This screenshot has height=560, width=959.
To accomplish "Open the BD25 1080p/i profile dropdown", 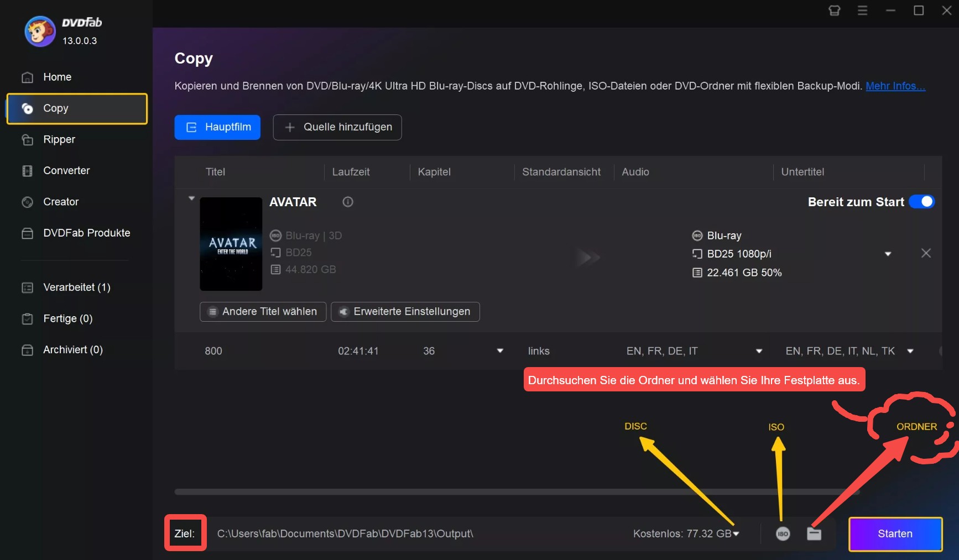I will tap(888, 254).
